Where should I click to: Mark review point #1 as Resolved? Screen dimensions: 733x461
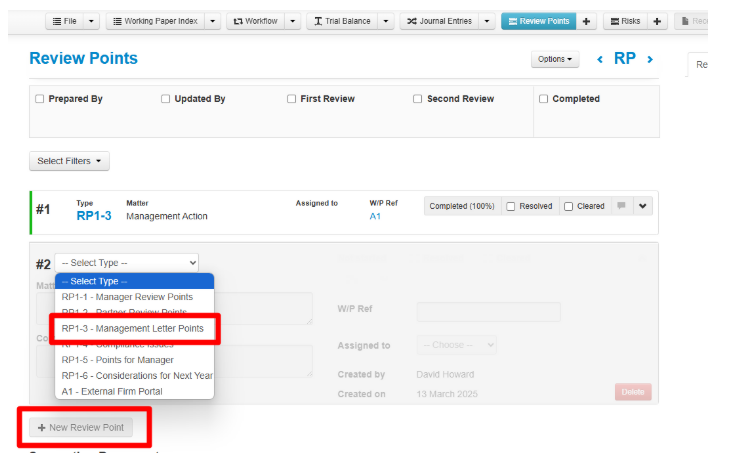[511, 207]
